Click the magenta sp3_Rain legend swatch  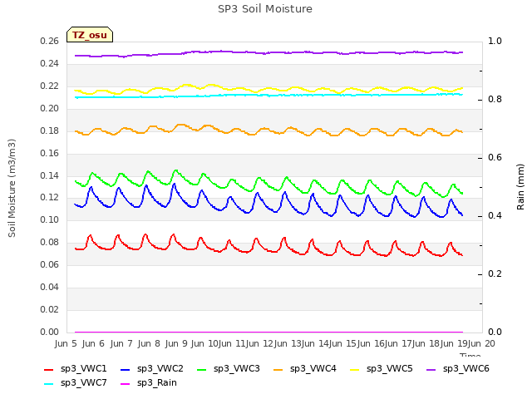click(x=126, y=384)
